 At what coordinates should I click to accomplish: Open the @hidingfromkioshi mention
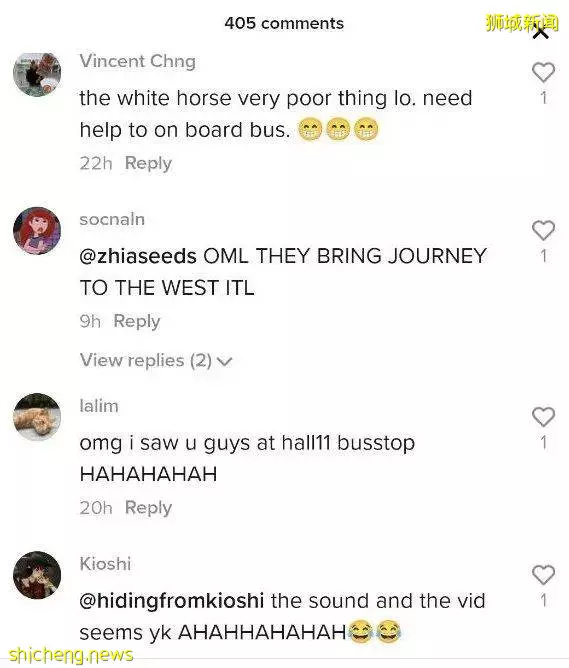pos(172,601)
